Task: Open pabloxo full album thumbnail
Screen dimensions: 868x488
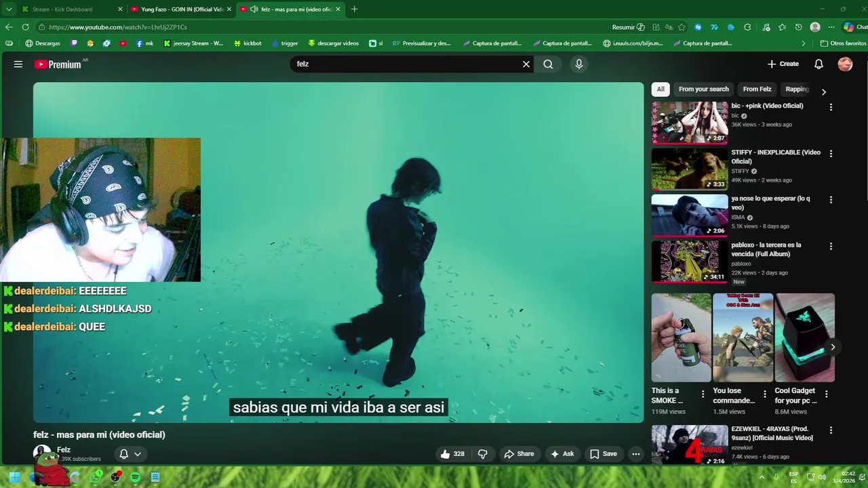Action: click(x=690, y=262)
